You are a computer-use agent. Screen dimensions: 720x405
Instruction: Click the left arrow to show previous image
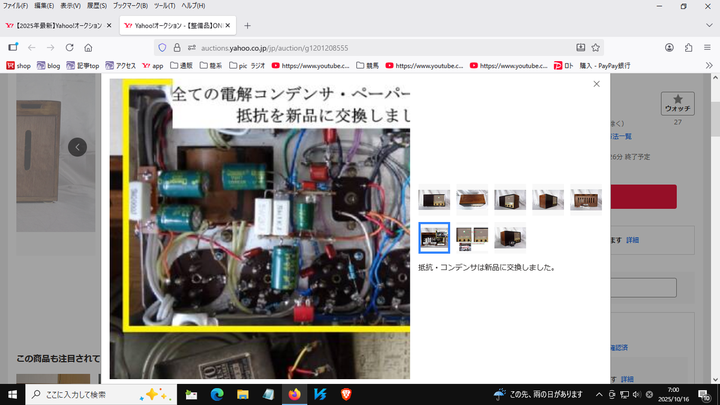point(77,147)
